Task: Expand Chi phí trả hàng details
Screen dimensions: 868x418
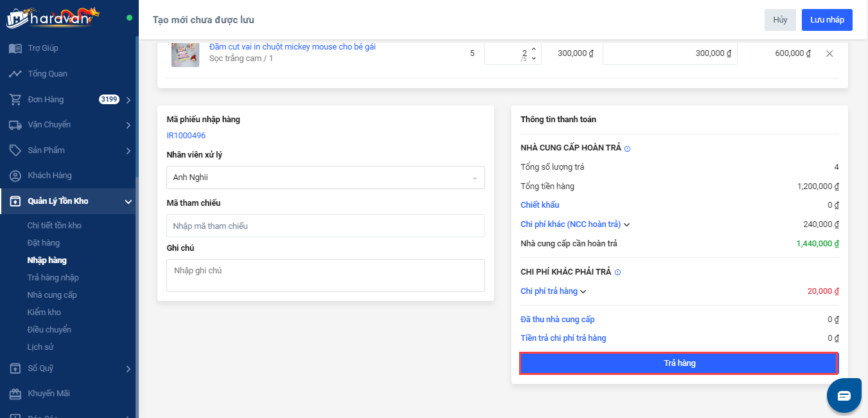Action: pos(583,291)
